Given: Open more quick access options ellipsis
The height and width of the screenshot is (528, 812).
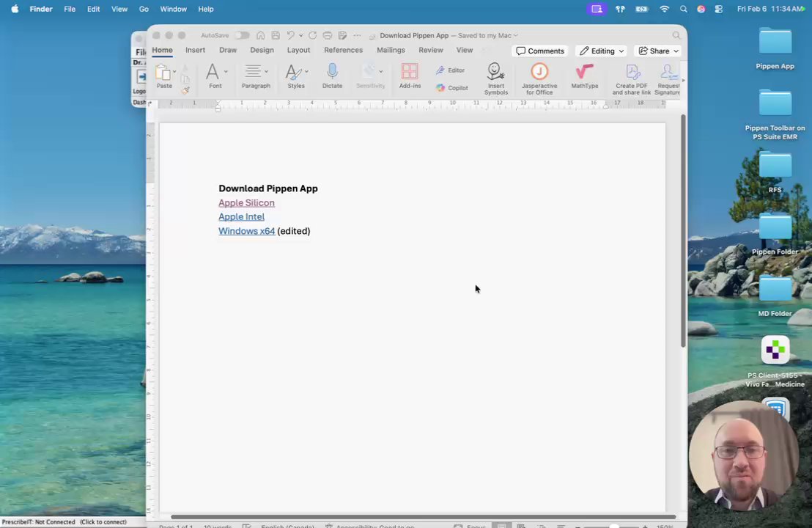Looking at the screenshot, I should (358, 35).
